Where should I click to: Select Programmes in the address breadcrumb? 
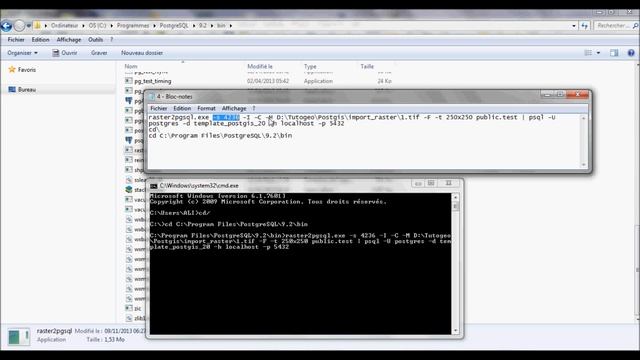coord(133,25)
